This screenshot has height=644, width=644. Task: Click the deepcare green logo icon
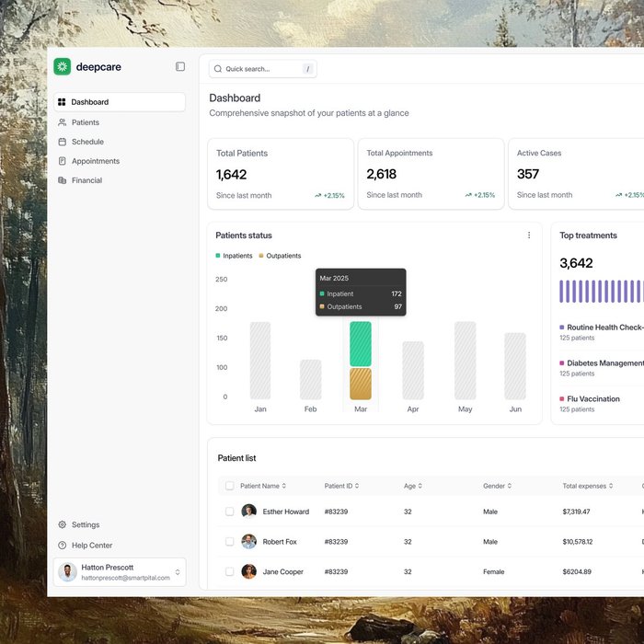(x=62, y=66)
